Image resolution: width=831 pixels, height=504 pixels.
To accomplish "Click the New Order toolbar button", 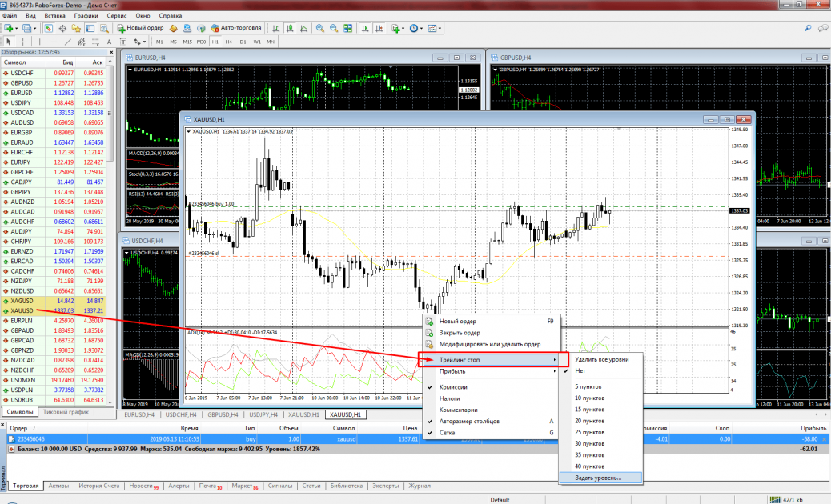I will point(143,28).
